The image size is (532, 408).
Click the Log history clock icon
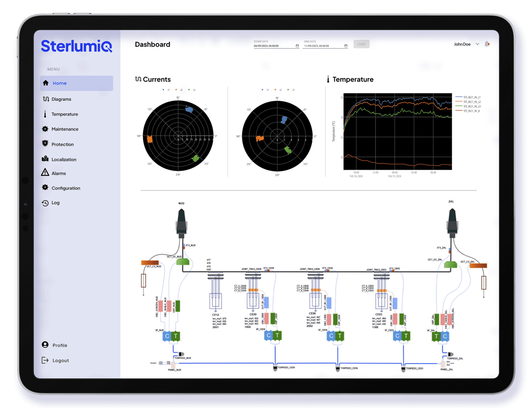click(45, 203)
